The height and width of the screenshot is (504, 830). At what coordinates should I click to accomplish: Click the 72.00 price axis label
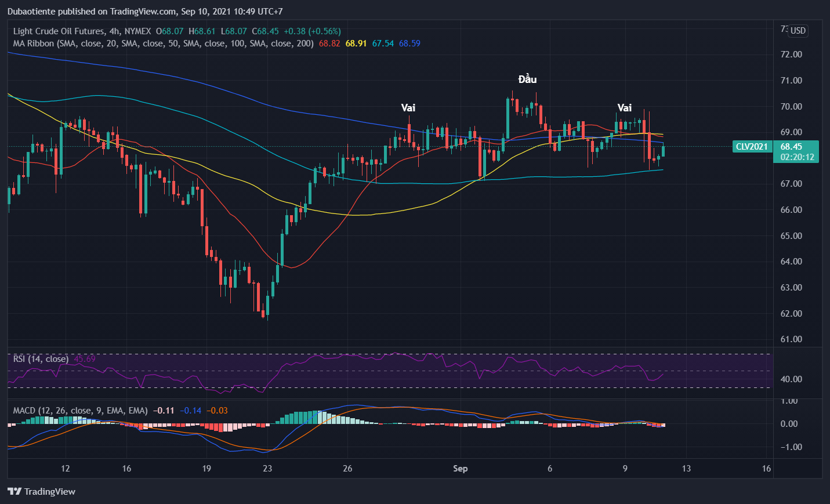click(791, 55)
